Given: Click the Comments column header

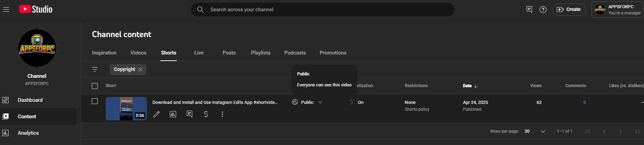Looking at the screenshot, I should (x=576, y=86).
